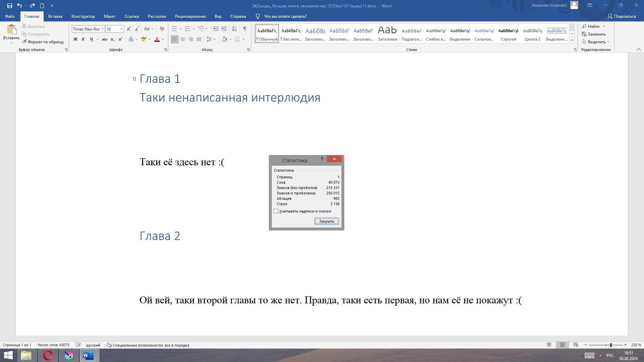The height and width of the screenshot is (362, 644).
Task: Click the Save icon in quick access toolbar
Action: click(x=9, y=6)
